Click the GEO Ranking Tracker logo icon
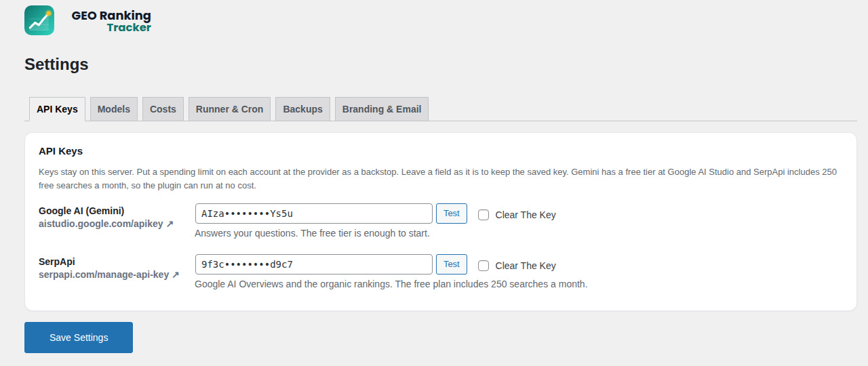This screenshot has width=868, height=366. (x=39, y=20)
